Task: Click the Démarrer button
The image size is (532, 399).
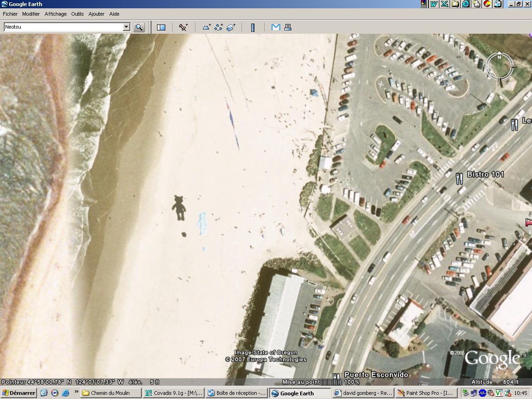Action: (18, 393)
